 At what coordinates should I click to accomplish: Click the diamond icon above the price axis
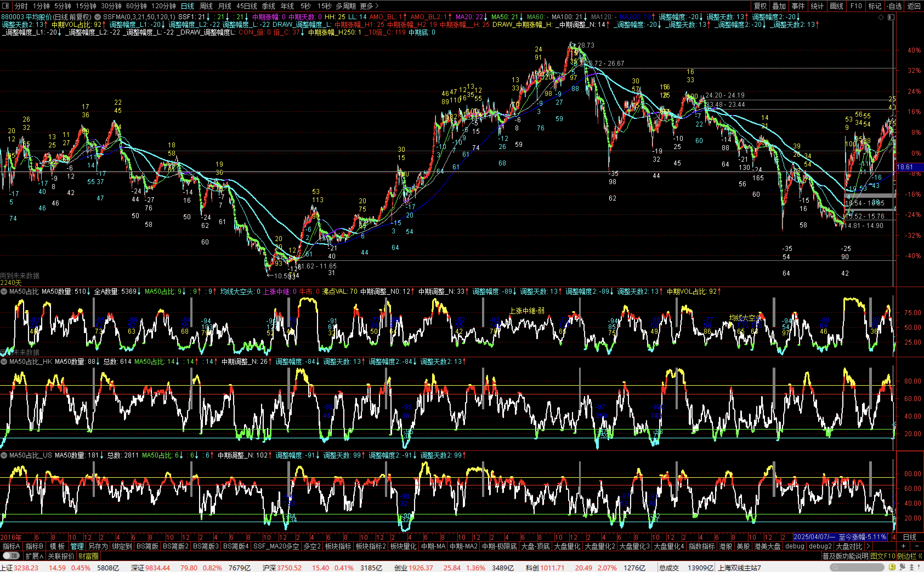pos(881,17)
